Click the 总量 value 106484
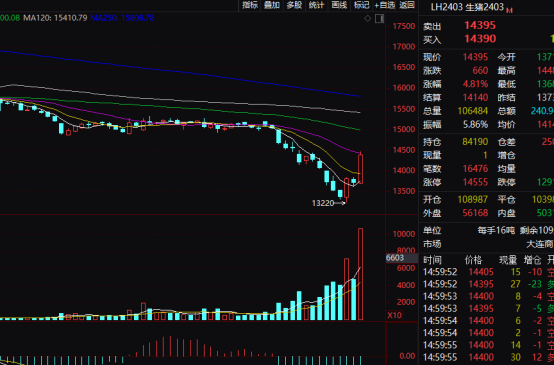The image size is (554, 365). (x=473, y=111)
